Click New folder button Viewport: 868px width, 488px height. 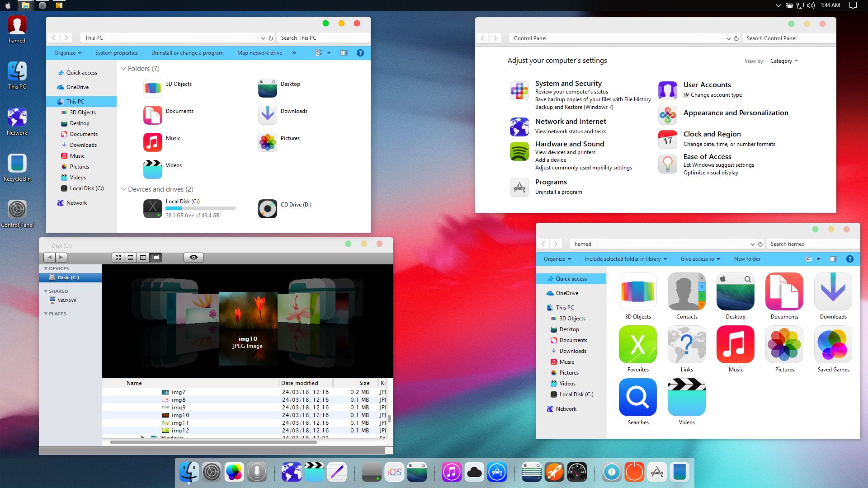pyautogui.click(x=747, y=259)
